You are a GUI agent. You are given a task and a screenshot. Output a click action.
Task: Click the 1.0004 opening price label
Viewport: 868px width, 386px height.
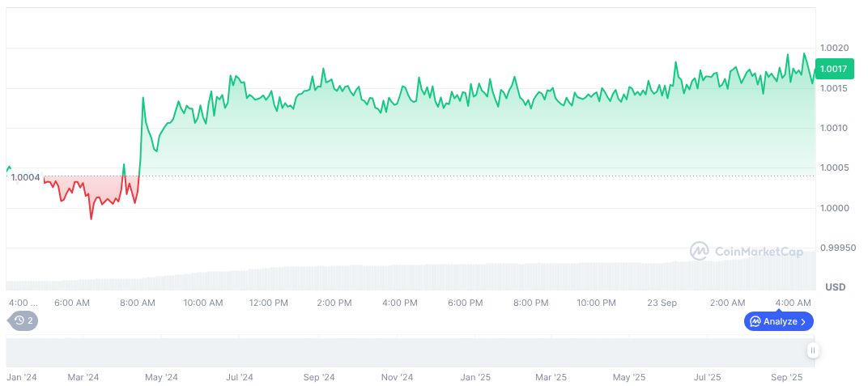point(25,177)
